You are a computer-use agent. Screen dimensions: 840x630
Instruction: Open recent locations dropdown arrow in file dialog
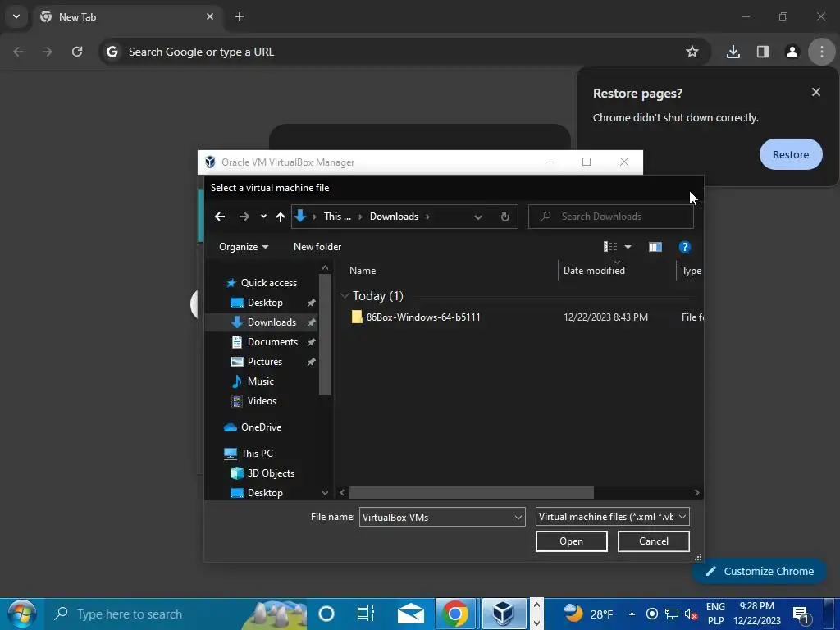click(263, 217)
